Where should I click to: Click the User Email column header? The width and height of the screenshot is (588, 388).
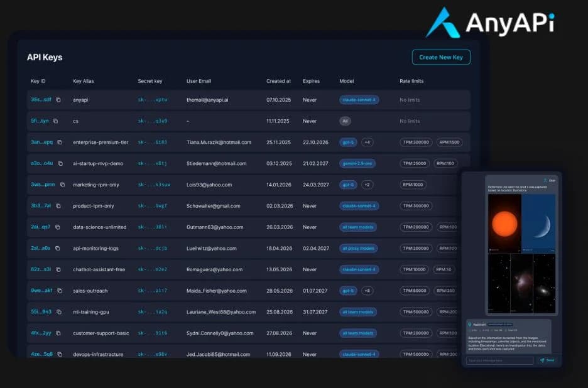click(x=199, y=81)
